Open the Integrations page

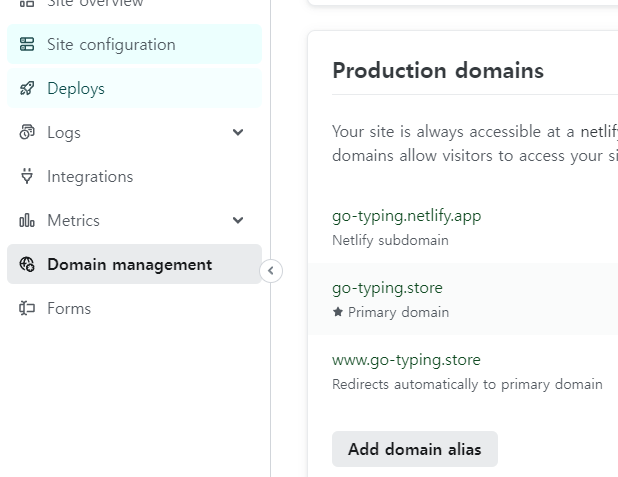point(90,177)
